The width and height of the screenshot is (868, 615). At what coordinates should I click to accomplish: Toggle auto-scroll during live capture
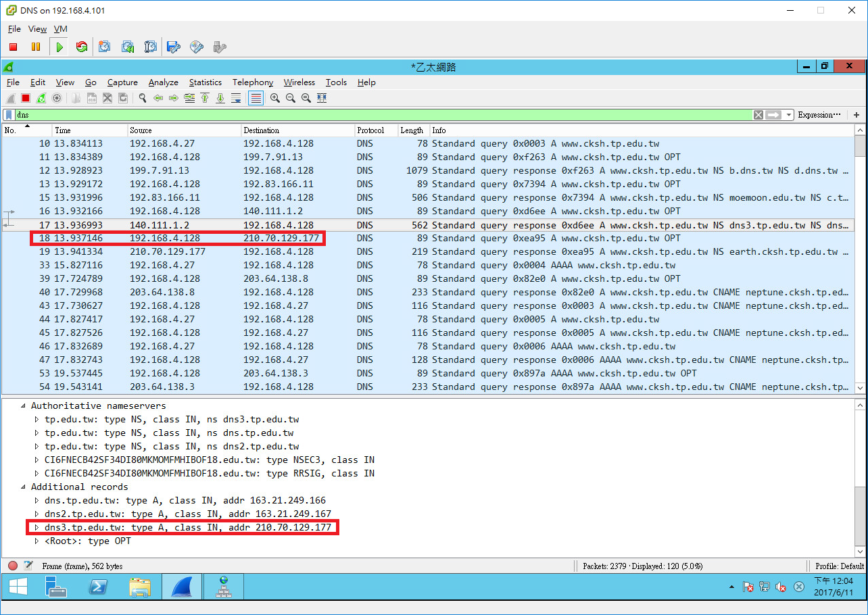point(236,98)
